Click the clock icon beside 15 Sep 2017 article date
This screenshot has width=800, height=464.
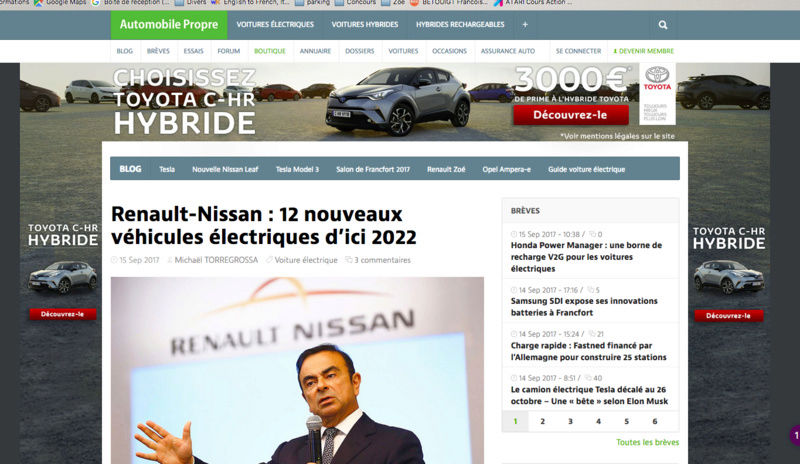coord(114,260)
